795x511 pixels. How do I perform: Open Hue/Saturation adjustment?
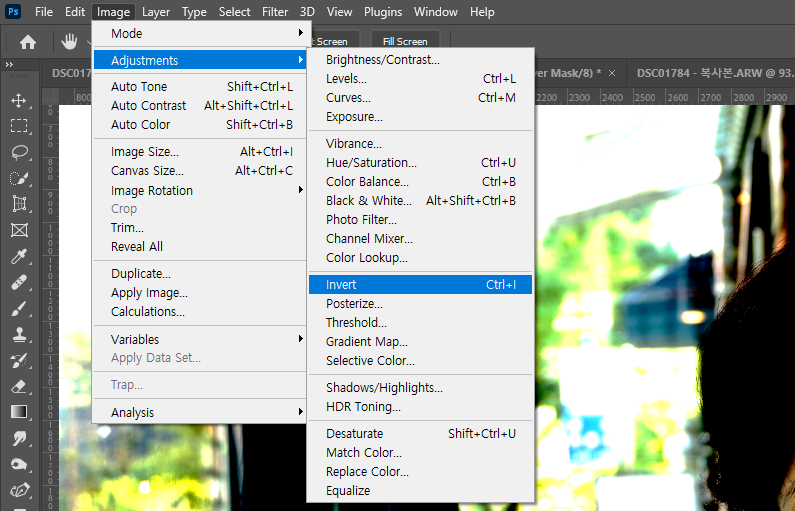click(x=420, y=162)
